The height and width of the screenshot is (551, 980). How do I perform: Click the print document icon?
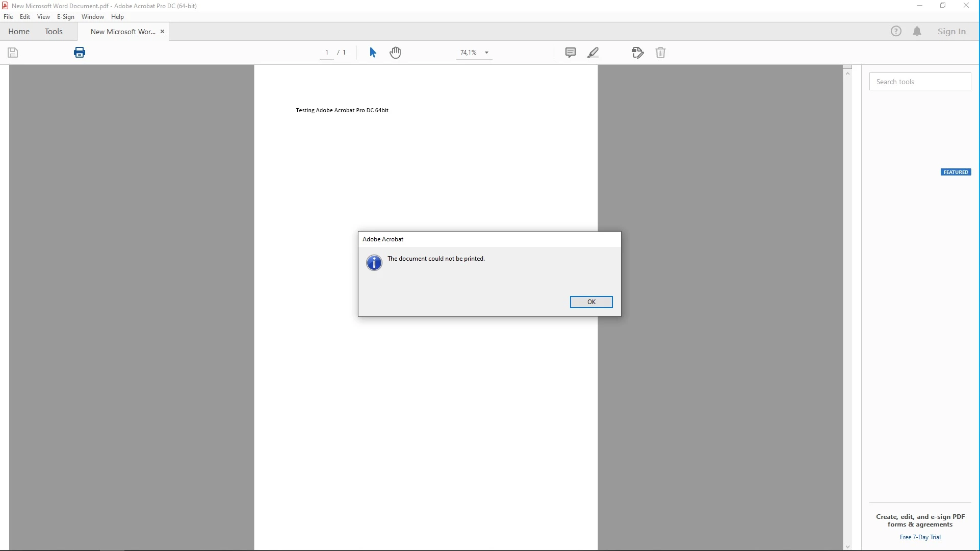[80, 53]
